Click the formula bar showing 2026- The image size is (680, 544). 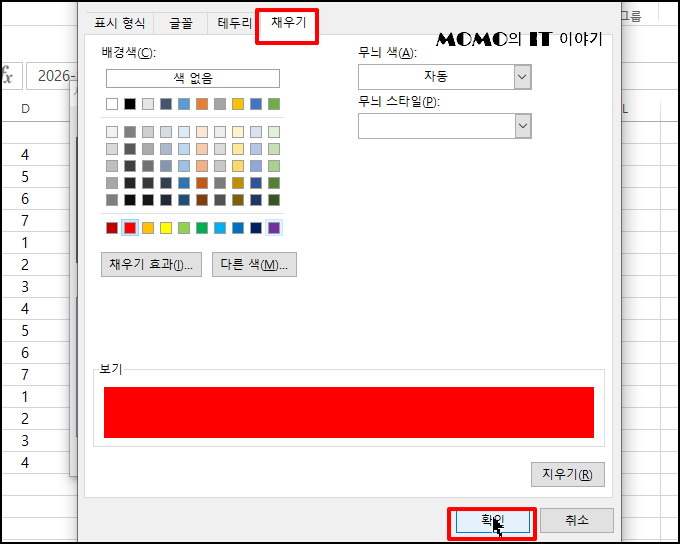(52, 76)
